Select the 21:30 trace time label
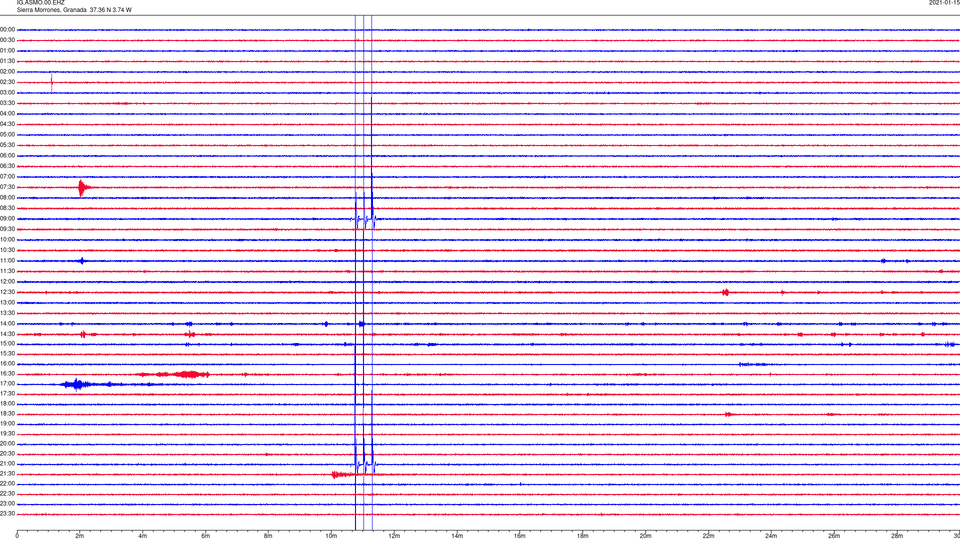Viewport: 960px width, 540px height. point(7,474)
